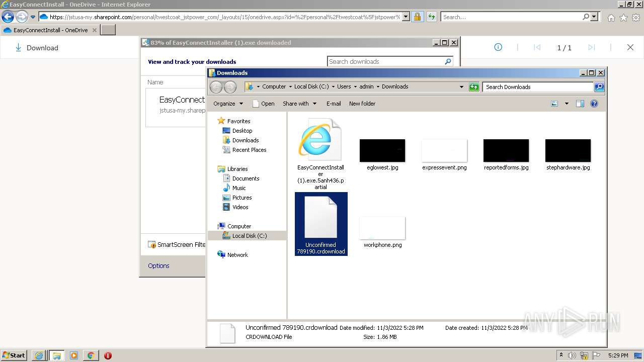This screenshot has height=362, width=644.
Task: Select the reportedforms.jpg thumbnail
Action: 506,151
